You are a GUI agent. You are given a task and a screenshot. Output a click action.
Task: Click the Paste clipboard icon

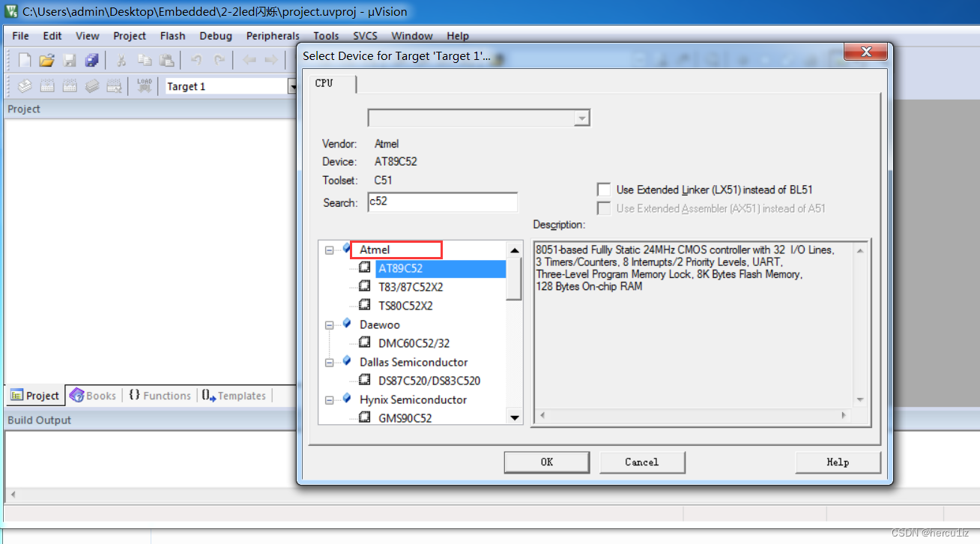click(x=167, y=61)
